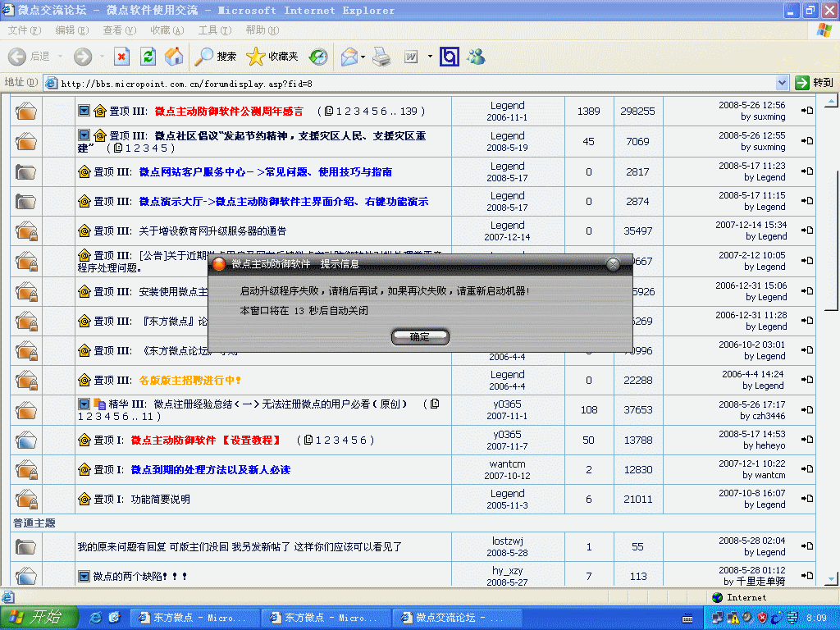Click author lostzwj in normal topics
840x630 pixels.
pos(507,541)
